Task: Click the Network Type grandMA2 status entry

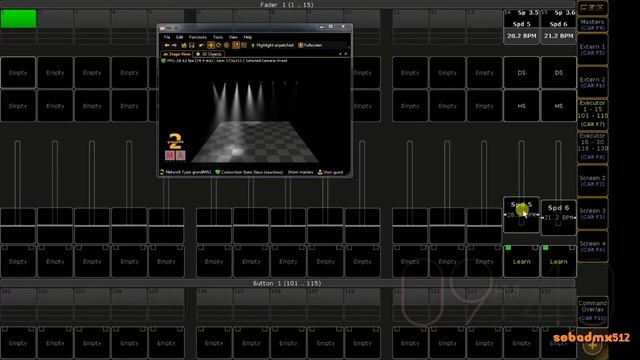Action: tap(186, 172)
